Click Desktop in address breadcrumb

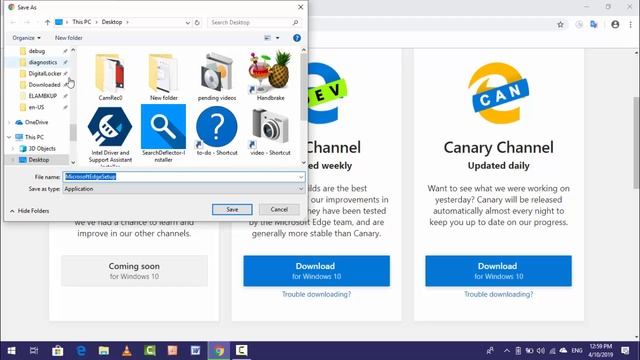click(112, 22)
